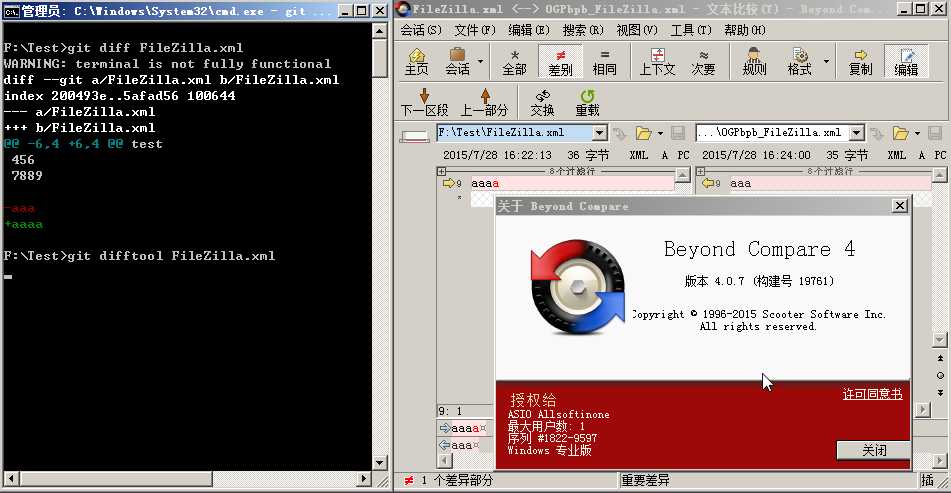Image resolution: width=951 pixels, height=493 pixels.
Task: Click left reload arrow icon beside path
Action: 619,133
